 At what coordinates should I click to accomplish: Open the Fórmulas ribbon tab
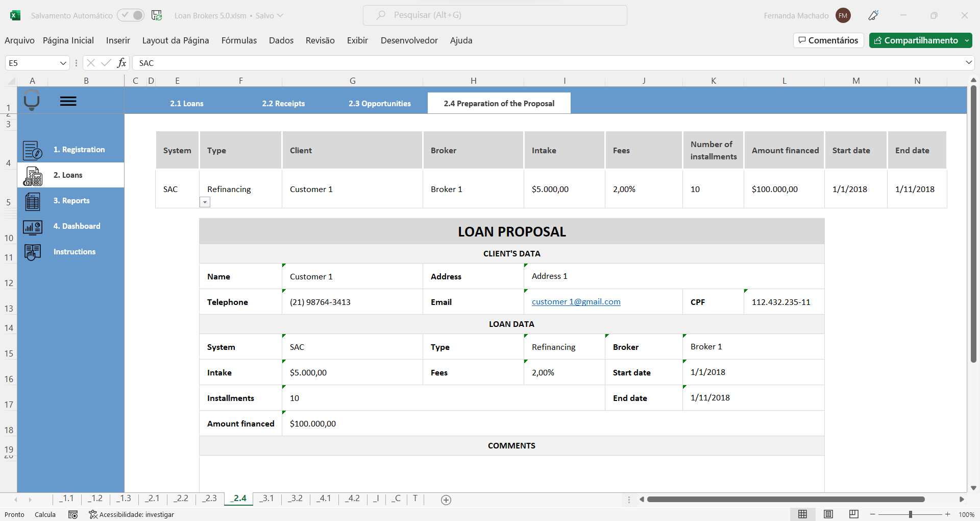pos(239,40)
